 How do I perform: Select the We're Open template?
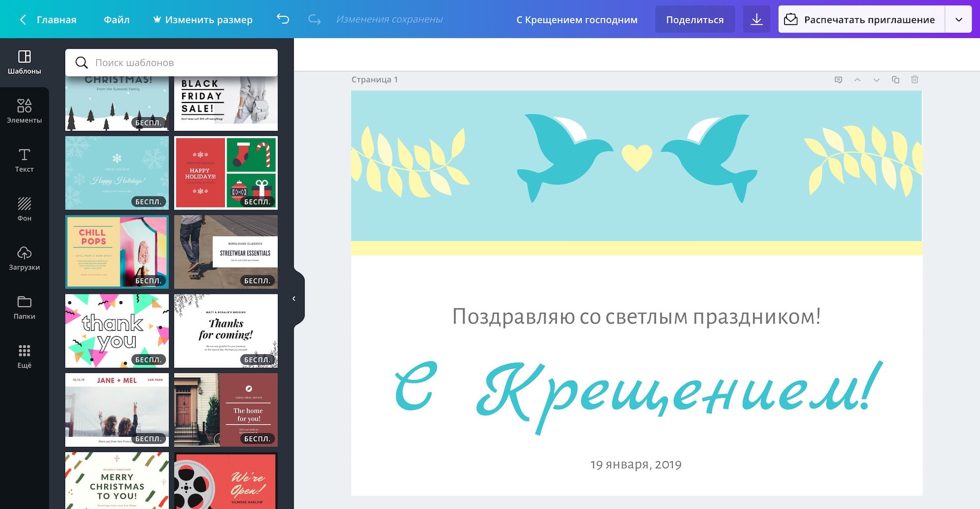tap(226, 480)
